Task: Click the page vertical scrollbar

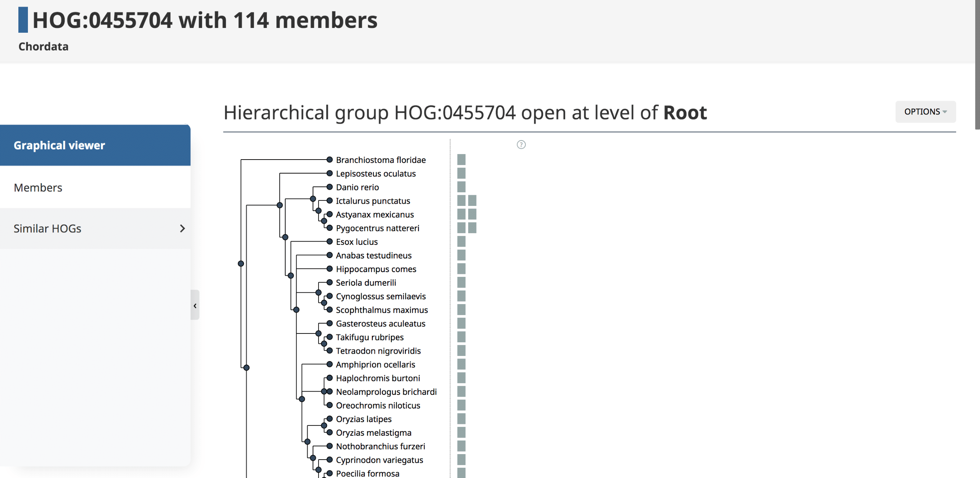Action: (x=977, y=65)
